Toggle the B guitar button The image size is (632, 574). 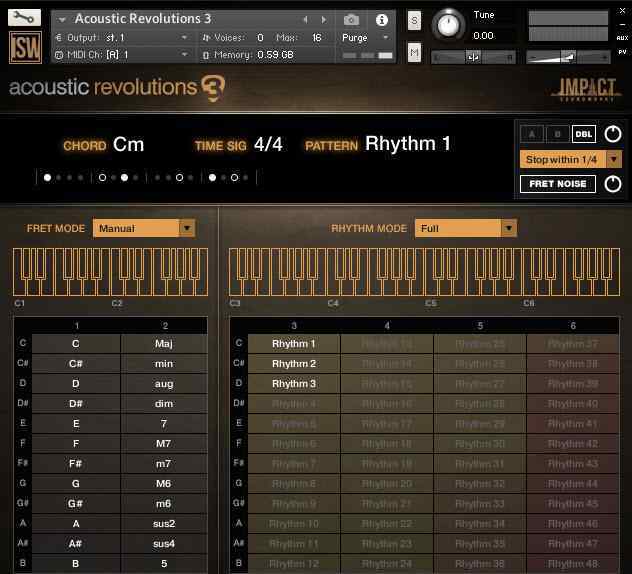click(557, 134)
